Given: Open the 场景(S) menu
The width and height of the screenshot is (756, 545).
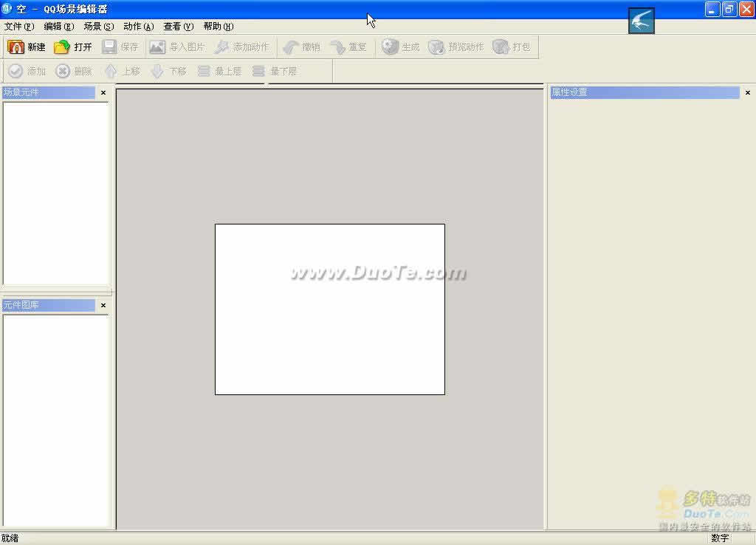Looking at the screenshot, I should [x=98, y=27].
